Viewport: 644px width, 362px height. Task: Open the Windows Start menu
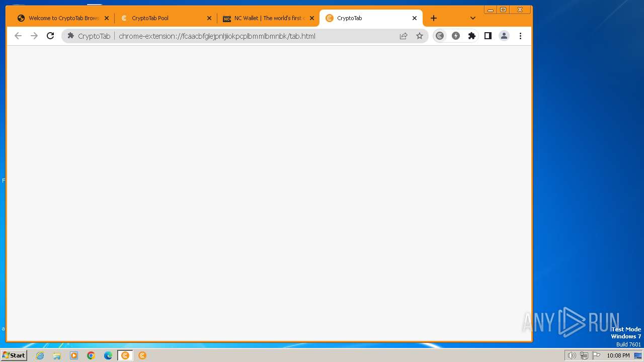[14, 355]
